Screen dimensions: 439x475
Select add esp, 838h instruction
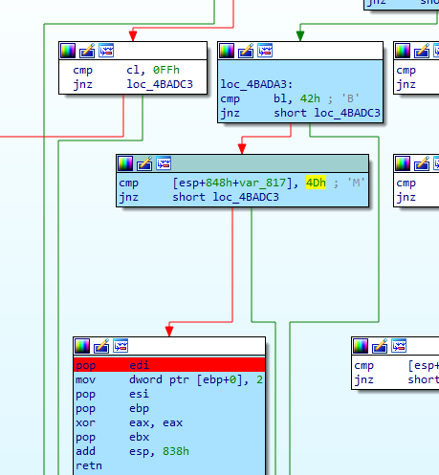pyautogui.click(x=132, y=451)
